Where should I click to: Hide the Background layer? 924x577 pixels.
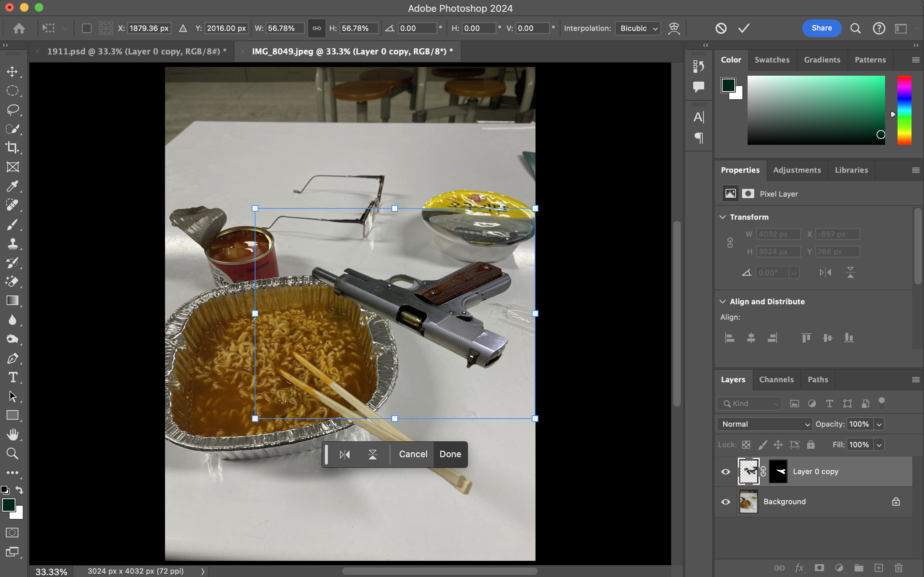coord(726,502)
